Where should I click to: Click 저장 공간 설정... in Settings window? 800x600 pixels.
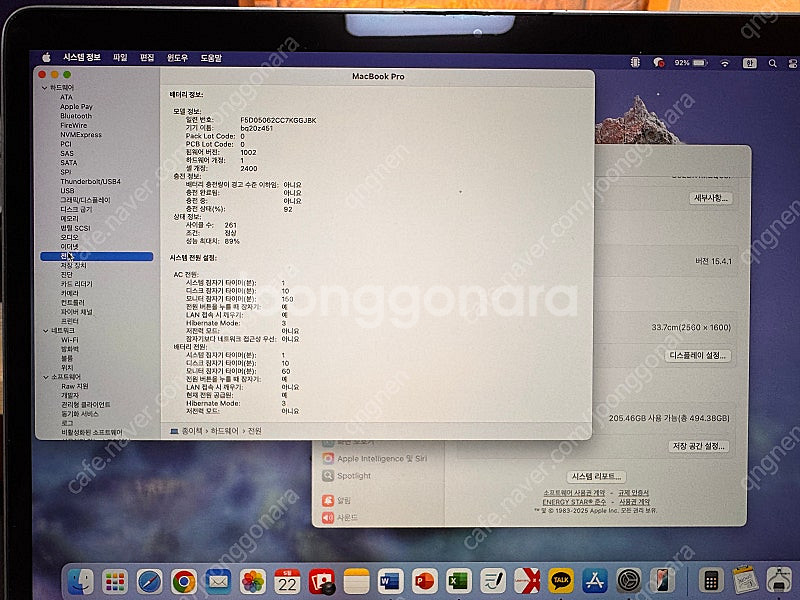(x=698, y=446)
